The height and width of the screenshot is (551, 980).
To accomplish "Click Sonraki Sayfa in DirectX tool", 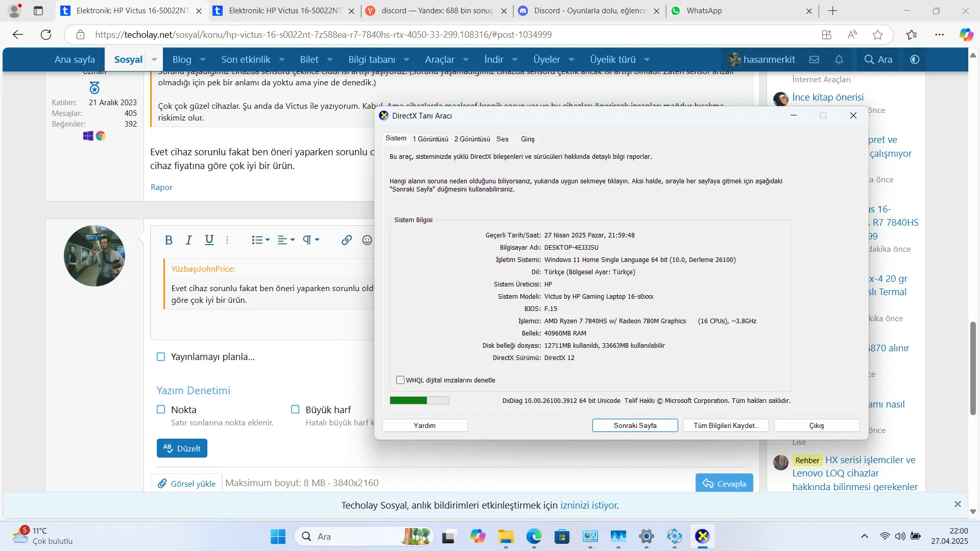I will 635,425.
